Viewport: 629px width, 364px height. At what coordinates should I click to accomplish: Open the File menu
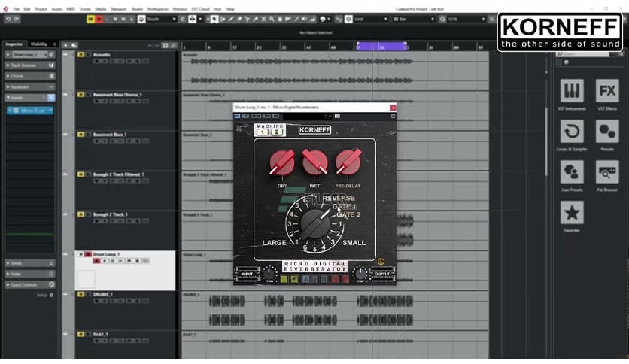coord(16,9)
